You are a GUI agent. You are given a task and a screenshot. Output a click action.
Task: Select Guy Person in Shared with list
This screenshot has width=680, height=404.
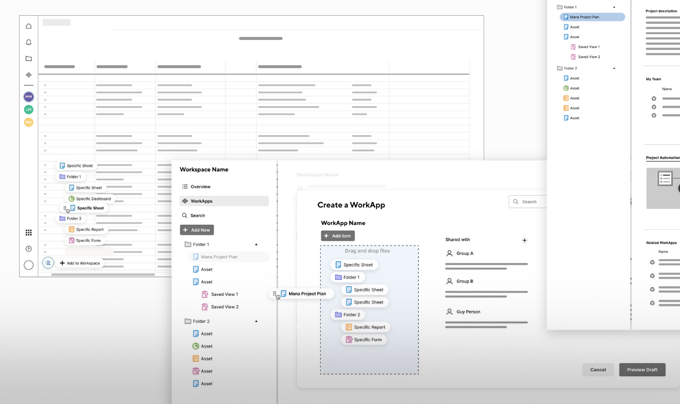(464, 312)
